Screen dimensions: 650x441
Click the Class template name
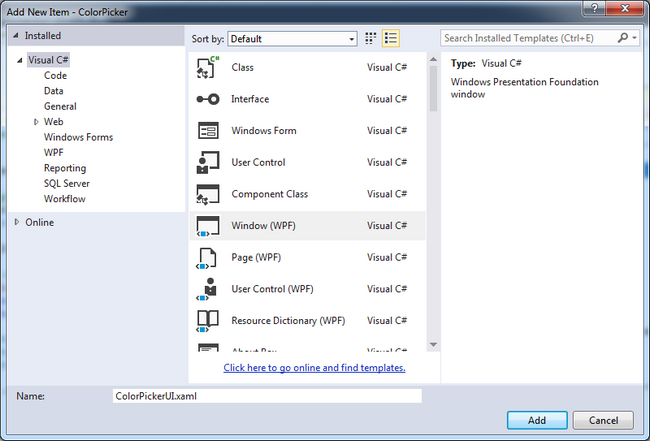(x=243, y=68)
